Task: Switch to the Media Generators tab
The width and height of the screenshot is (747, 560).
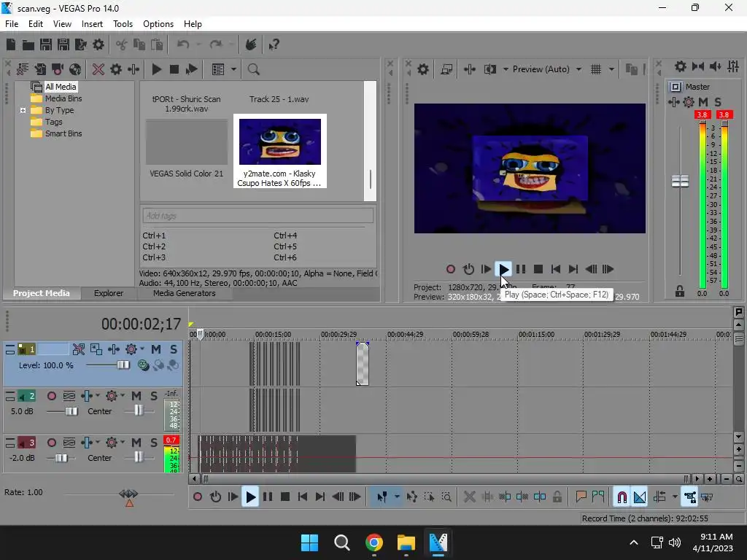Action: tap(185, 293)
